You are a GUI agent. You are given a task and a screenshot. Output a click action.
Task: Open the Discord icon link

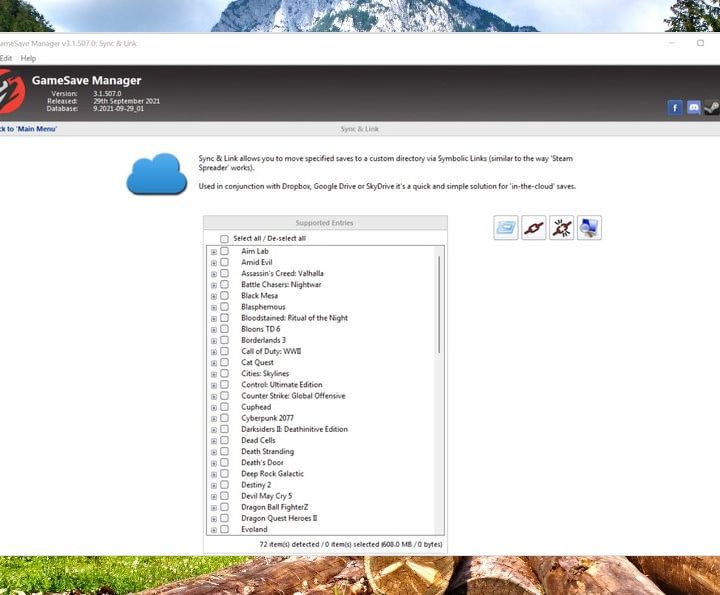coord(693,107)
